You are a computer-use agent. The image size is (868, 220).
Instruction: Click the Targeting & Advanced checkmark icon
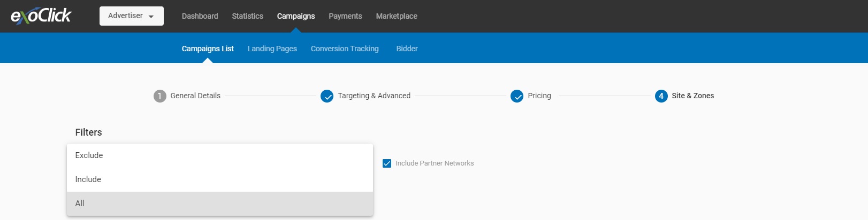327,96
